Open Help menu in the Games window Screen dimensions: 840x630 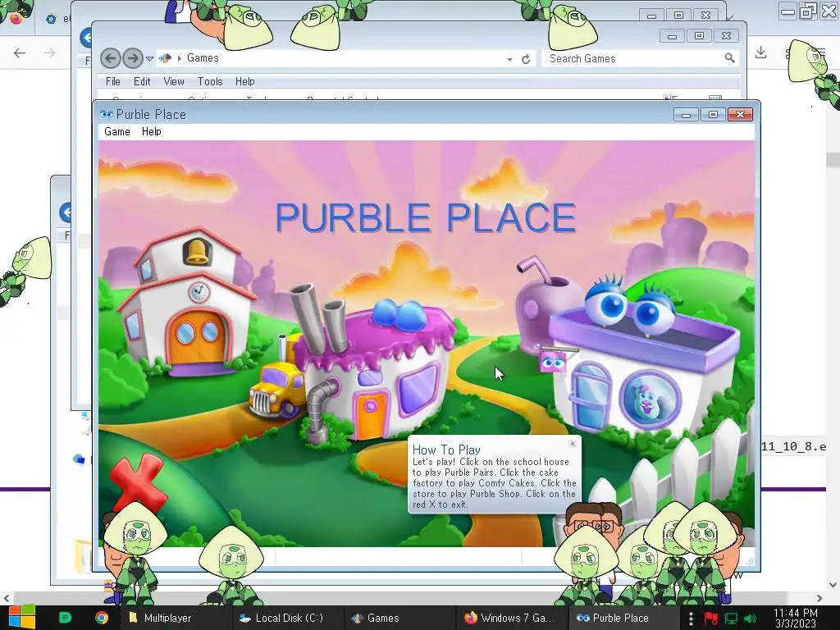point(244,81)
